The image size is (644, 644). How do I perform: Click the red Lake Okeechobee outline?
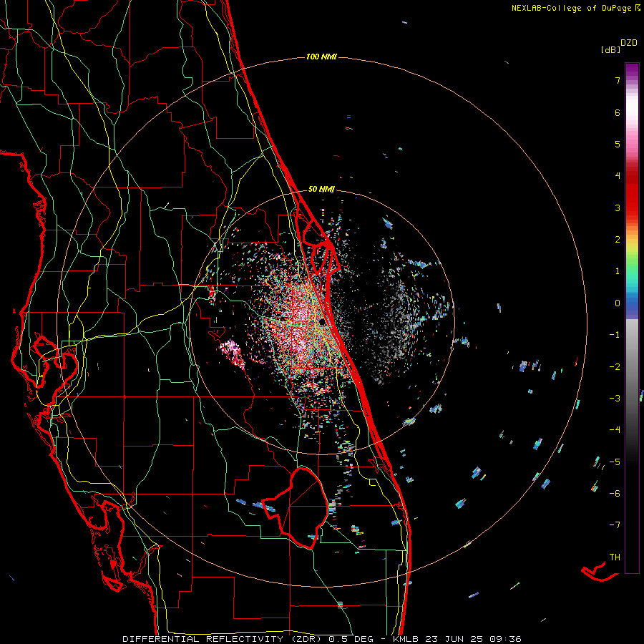296,507
